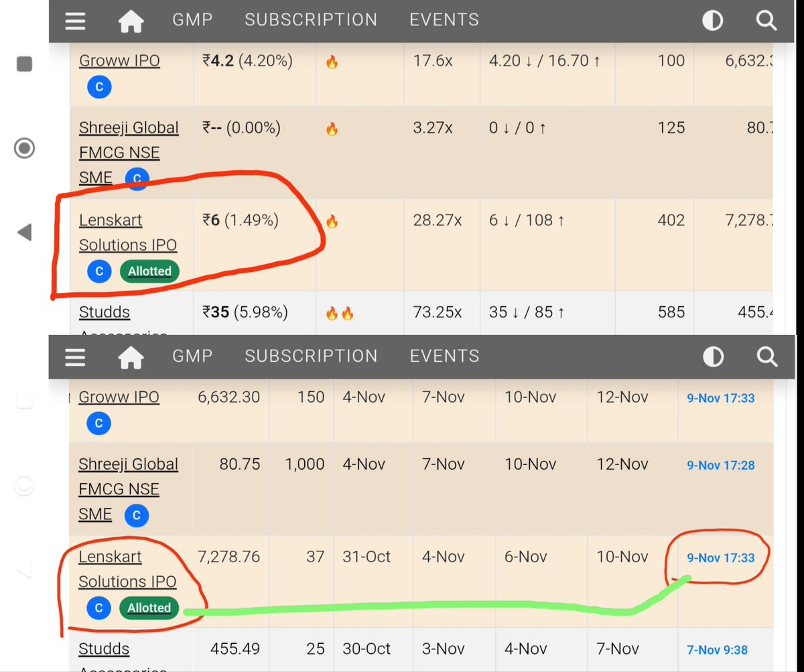Select the 17.6x subscription value
The height and width of the screenshot is (672, 804).
tap(433, 61)
